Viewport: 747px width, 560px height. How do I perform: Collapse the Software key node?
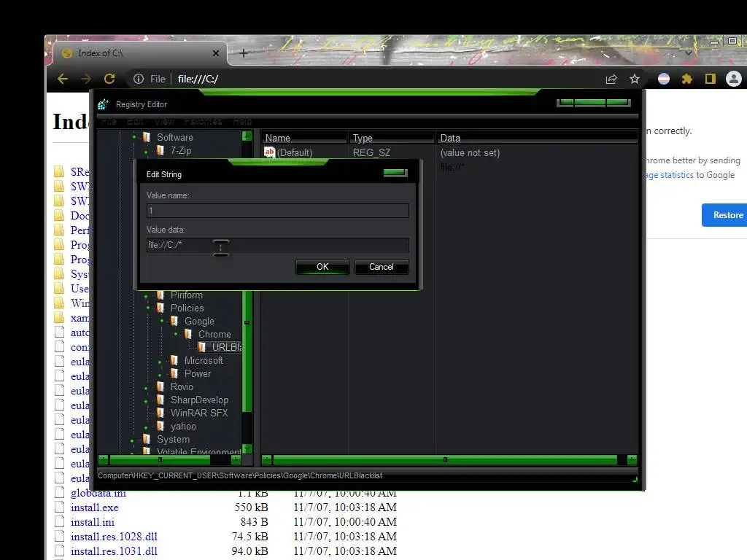[134, 138]
